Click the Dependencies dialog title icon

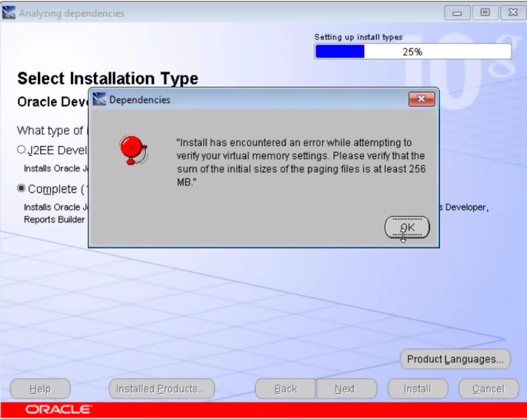click(99, 99)
